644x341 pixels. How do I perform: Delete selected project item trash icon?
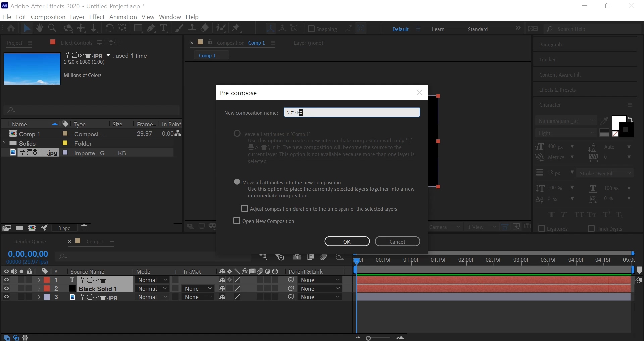[84, 228]
